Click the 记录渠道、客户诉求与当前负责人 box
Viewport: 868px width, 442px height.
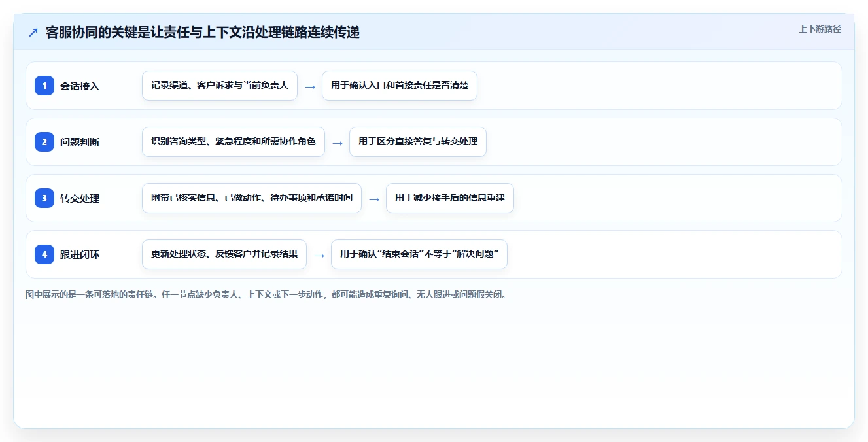pyautogui.click(x=220, y=86)
